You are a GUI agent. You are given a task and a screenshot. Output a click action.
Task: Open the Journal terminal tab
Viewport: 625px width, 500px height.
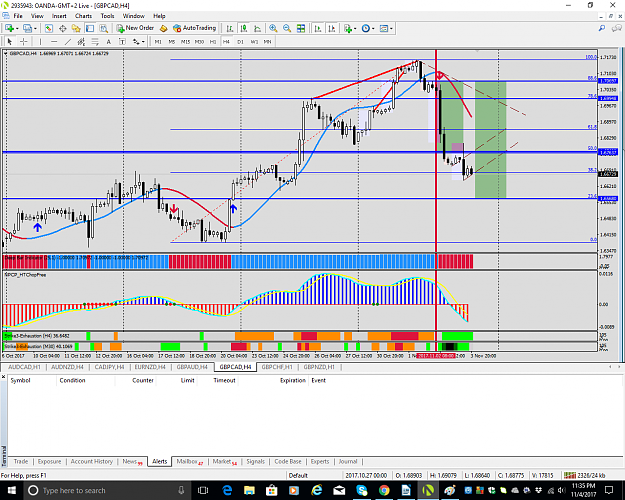pos(348,461)
